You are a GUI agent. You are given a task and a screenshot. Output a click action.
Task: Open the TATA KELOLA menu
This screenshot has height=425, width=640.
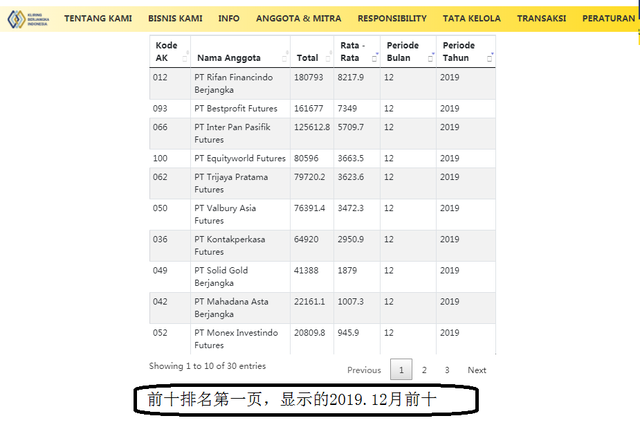471,18
